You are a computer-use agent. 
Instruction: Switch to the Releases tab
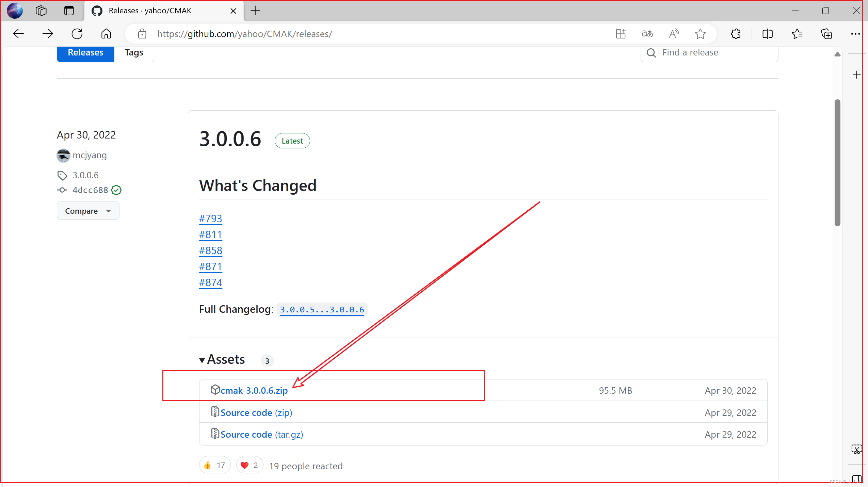[85, 52]
